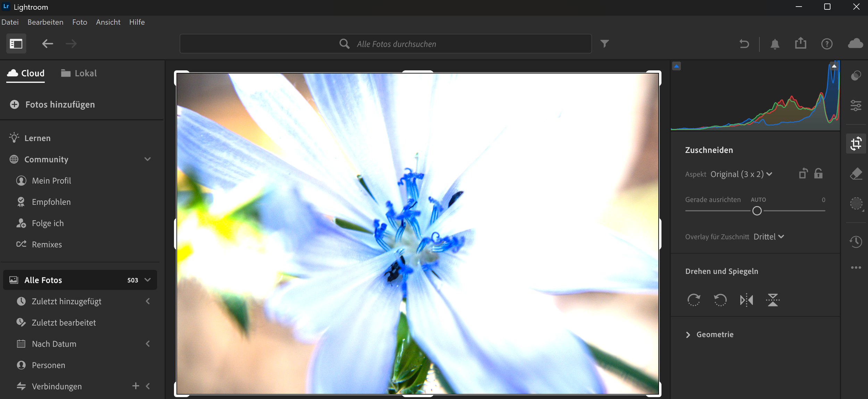Switch to the Lokal tab
Image resolution: width=868 pixels, height=399 pixels.
(79, 73)
